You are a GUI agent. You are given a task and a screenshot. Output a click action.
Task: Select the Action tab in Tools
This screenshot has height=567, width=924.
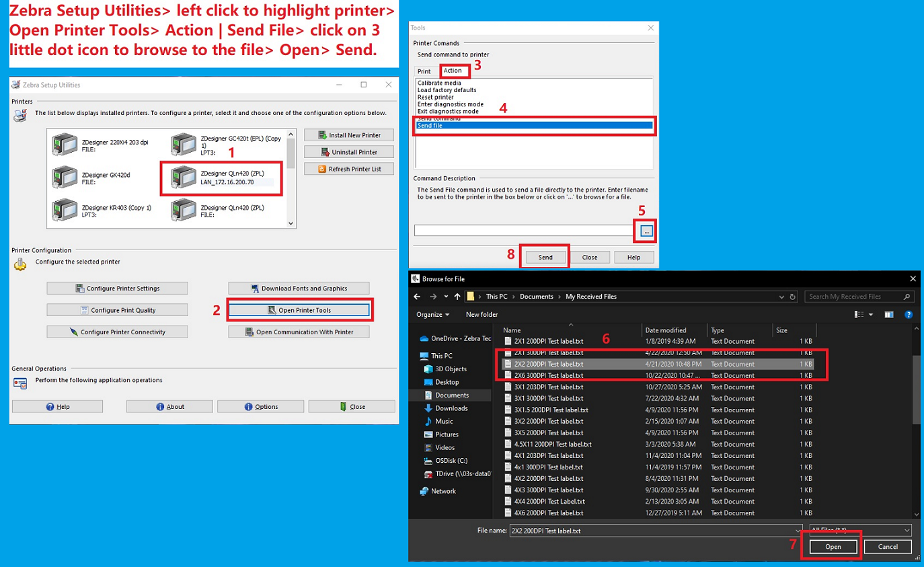click(x=453, y=71)
